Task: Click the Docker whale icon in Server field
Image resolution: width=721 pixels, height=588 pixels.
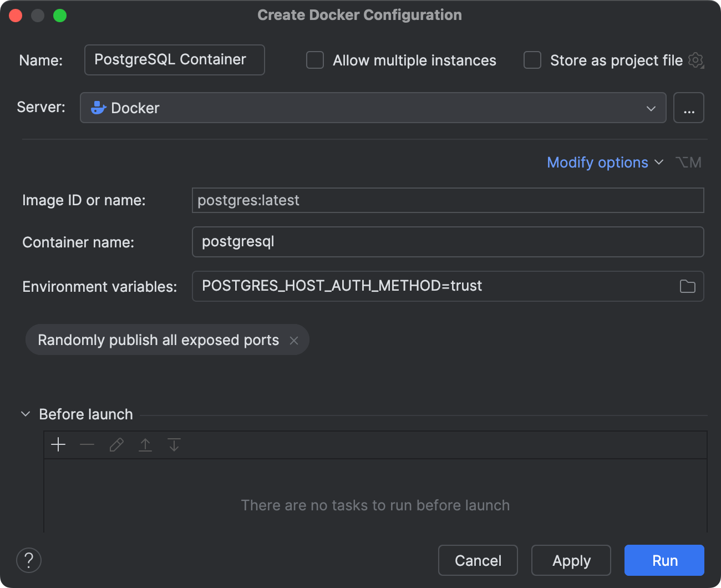Action: coord(98,108)
